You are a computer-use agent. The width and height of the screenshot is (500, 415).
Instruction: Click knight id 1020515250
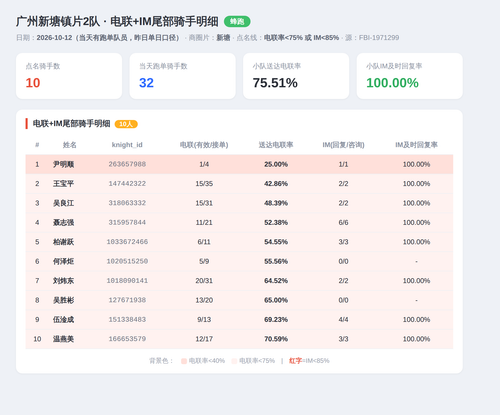127,261
